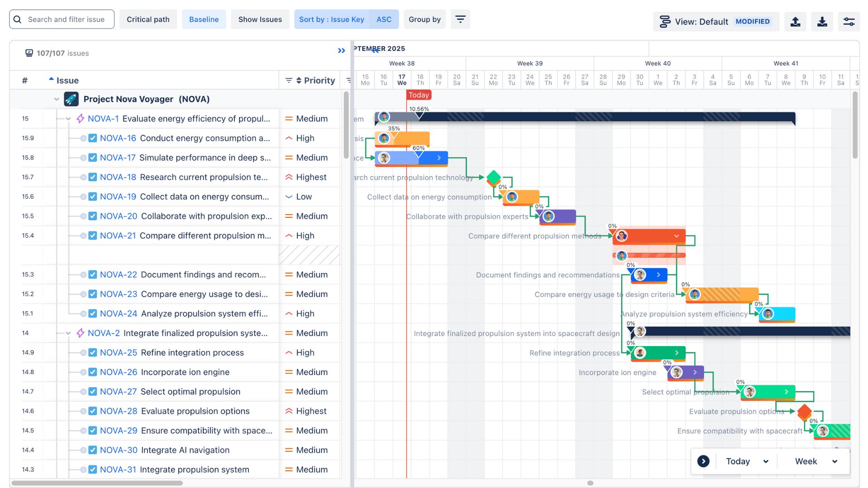This screenshot has width=868, height=488.
Task: Open issue NOVA-18 link
Action: pyautogui.click(x=118, y=177)
